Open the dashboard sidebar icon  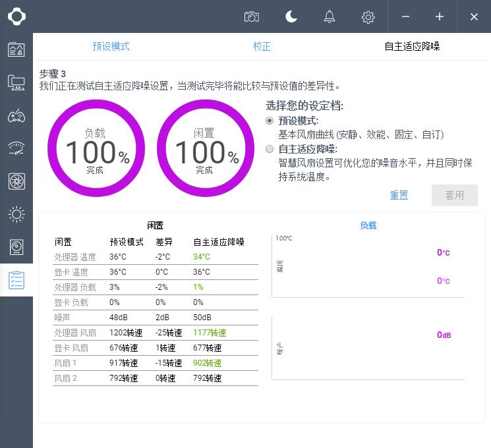(16, 49)
